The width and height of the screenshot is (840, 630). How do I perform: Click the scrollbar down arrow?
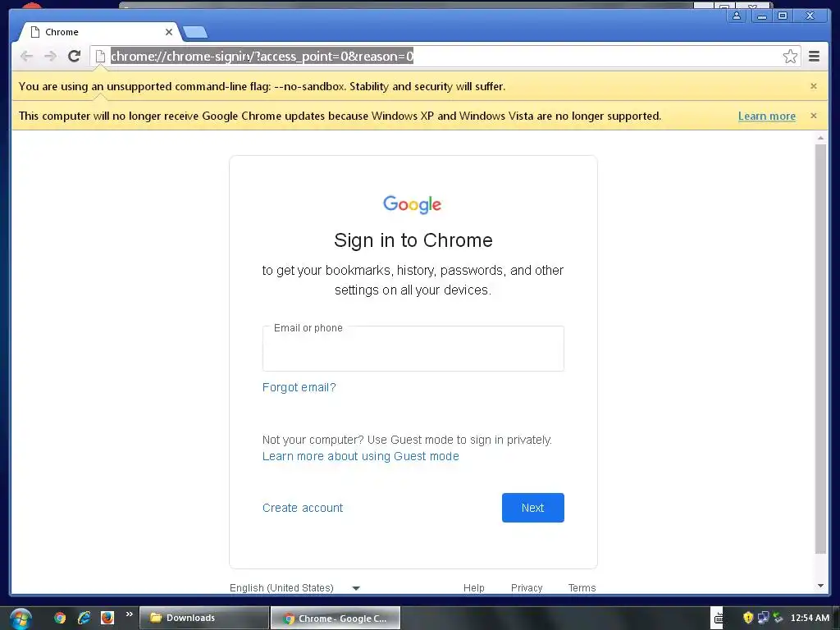click(820, 586)
